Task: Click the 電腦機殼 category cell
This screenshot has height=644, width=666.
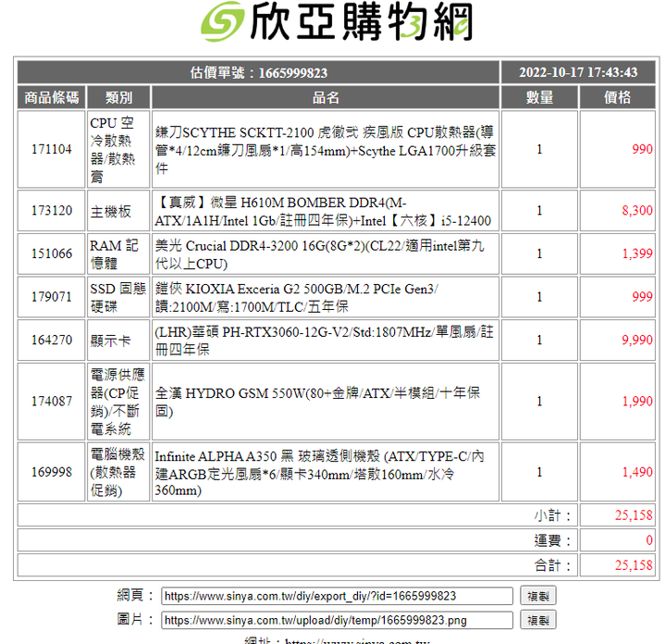Action: [x=117, y=473]
